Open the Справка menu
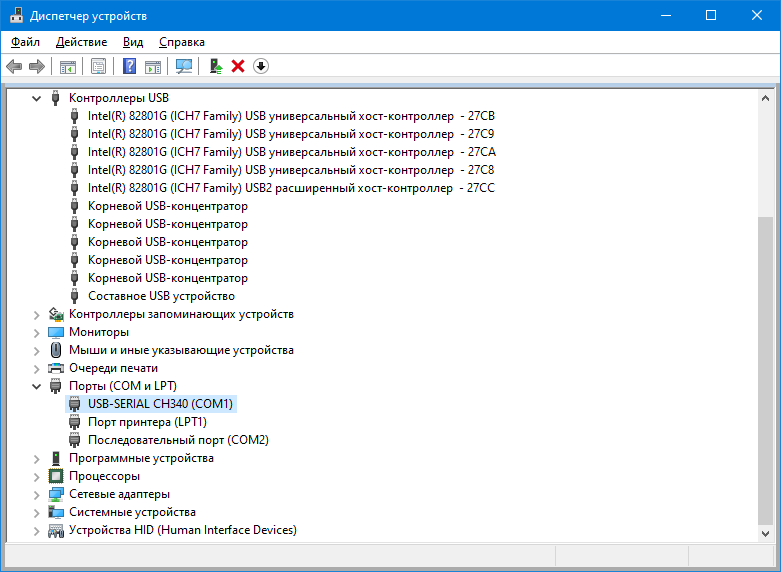This screenshot has width=781, height=572. pyautogui.click(x=182, y=42)
